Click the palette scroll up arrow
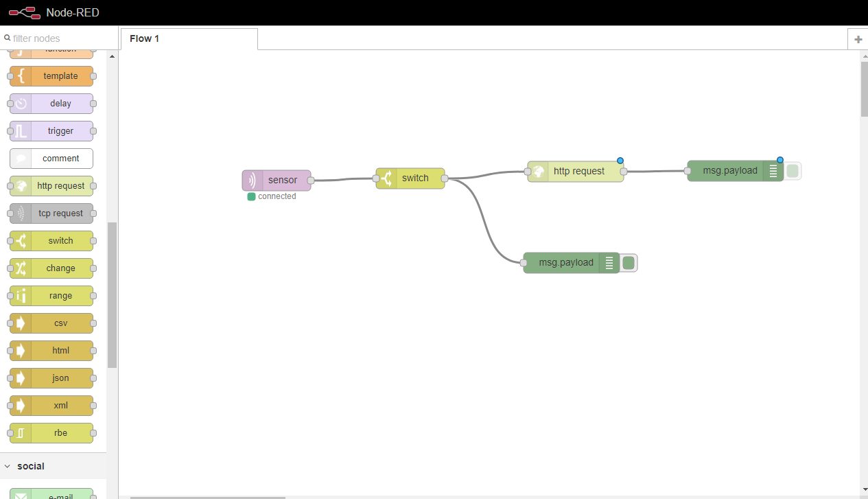The height and width of the screenshot is (499, 868). [113, 56]
